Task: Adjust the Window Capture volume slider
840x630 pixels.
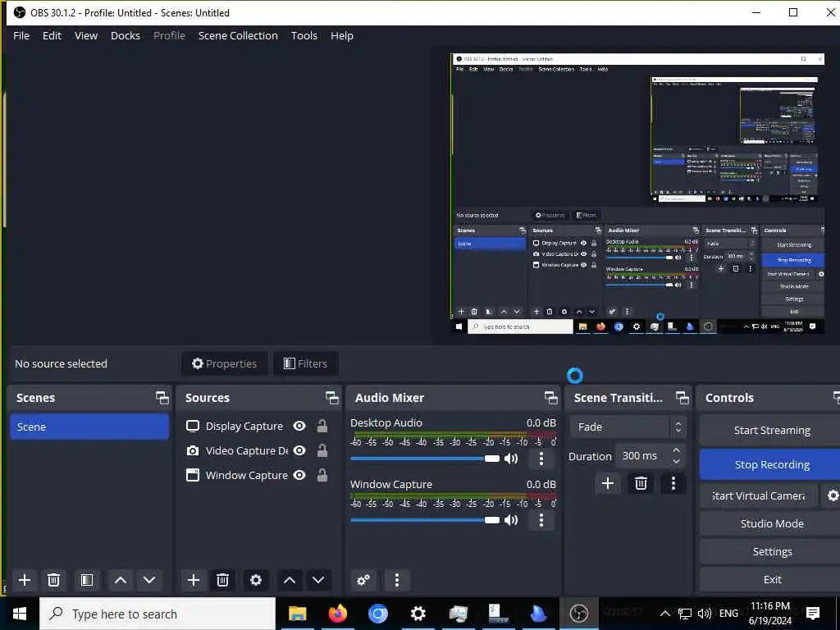Action: pyautogui.click(x=424, y=519)
